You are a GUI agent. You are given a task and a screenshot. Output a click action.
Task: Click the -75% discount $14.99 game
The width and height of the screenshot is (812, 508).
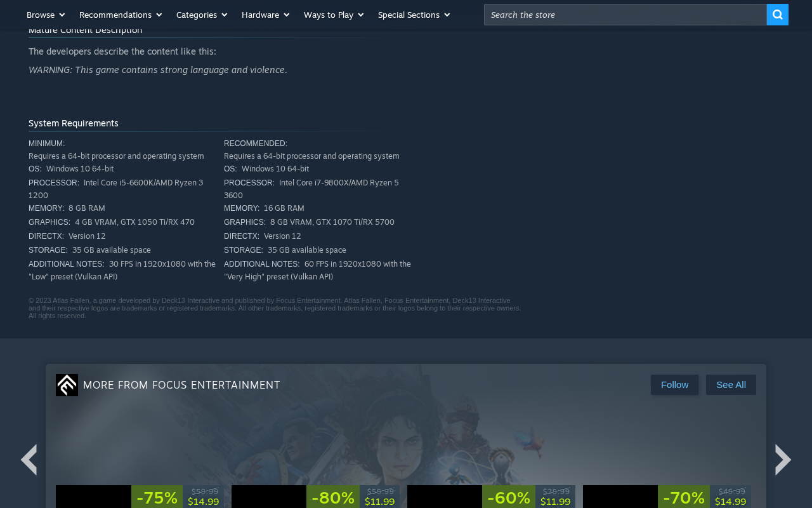140,497
